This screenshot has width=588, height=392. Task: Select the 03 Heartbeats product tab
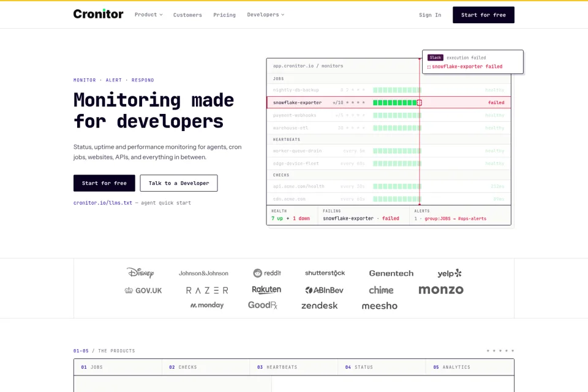pyautogui.click(x=294, y=367)
